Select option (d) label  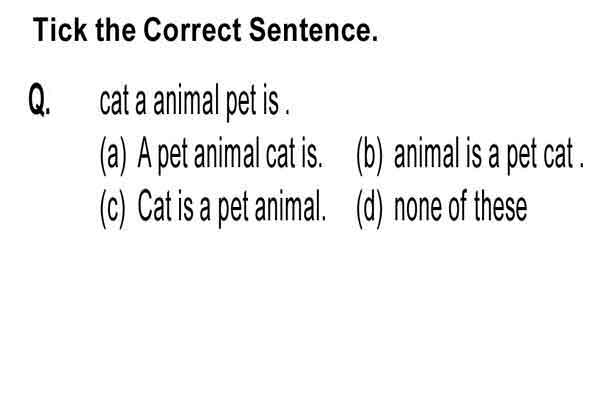(369, 208)
